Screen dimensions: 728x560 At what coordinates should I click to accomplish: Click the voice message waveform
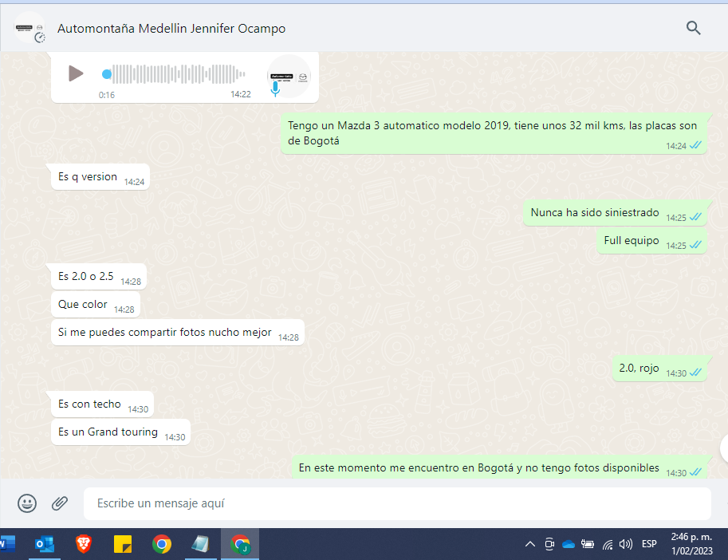tap(179, 74)
